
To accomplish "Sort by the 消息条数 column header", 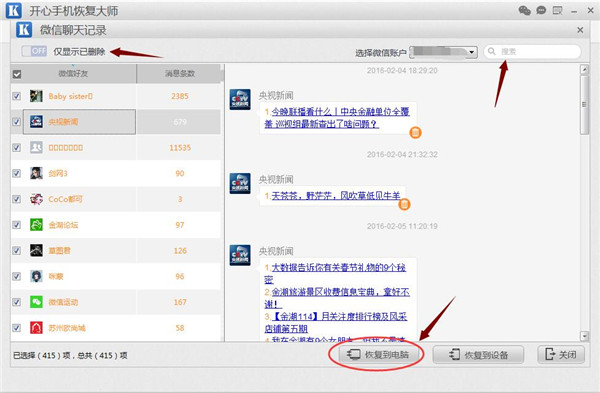I will [x=180, y=73].
